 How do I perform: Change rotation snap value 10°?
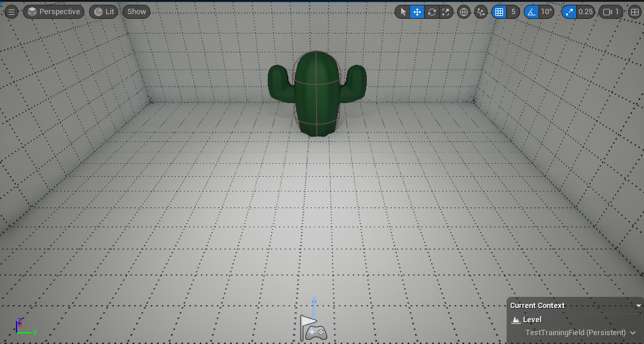pyautogui.click(x=546, y=12)
